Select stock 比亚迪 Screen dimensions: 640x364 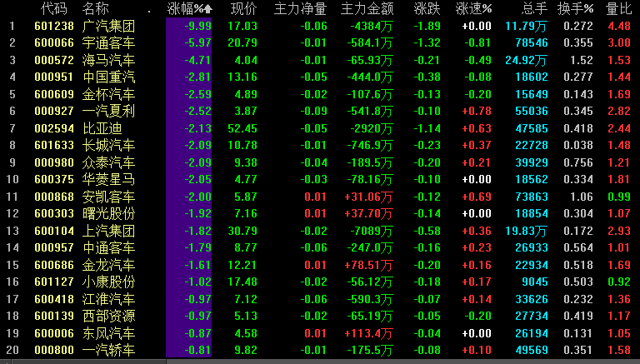(x=102, y=128)
